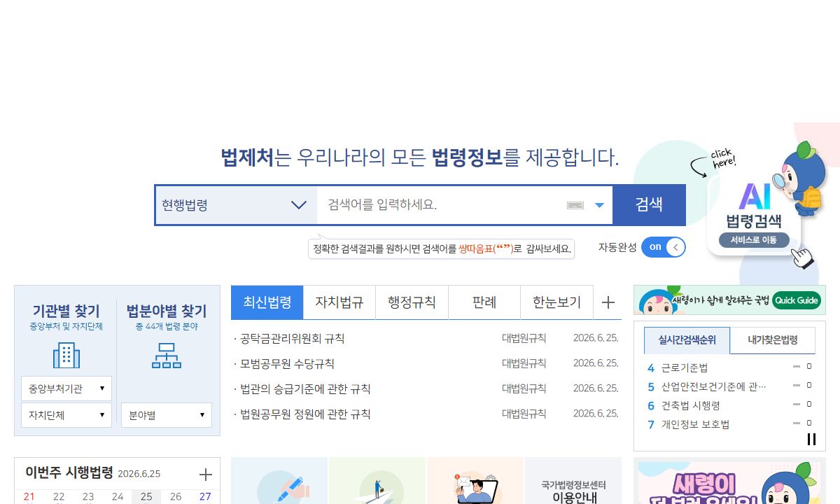Select the 행정규칙 tab
Viewport: 840px width, 504px height.
tap(412, 302)
